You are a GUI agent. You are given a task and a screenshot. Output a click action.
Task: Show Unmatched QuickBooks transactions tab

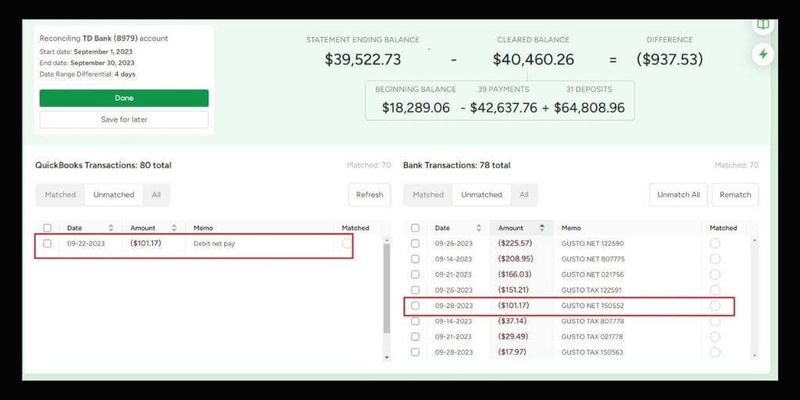click(114, 195)
